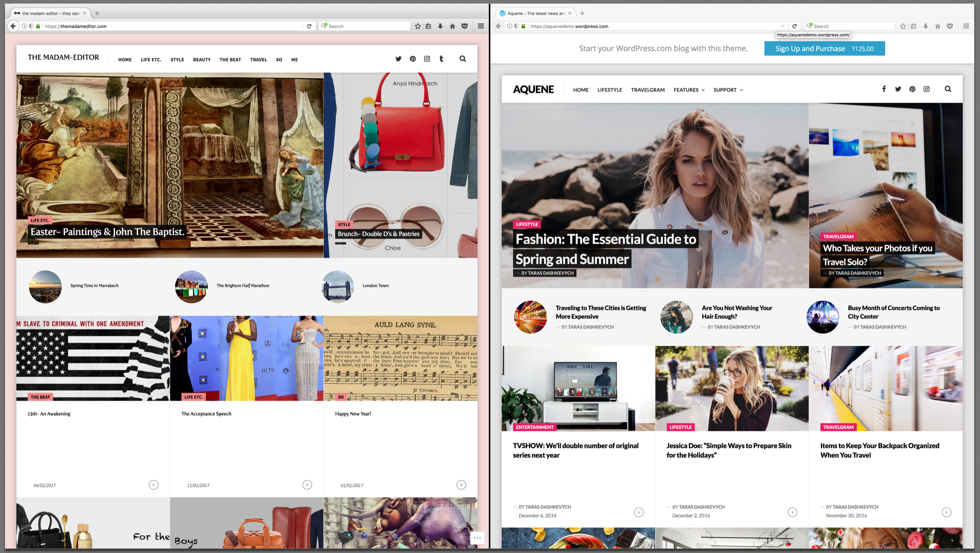
Task: Click the Facebook icon in Aquene header
Action: pyautogui.click(x=884, y=89)
